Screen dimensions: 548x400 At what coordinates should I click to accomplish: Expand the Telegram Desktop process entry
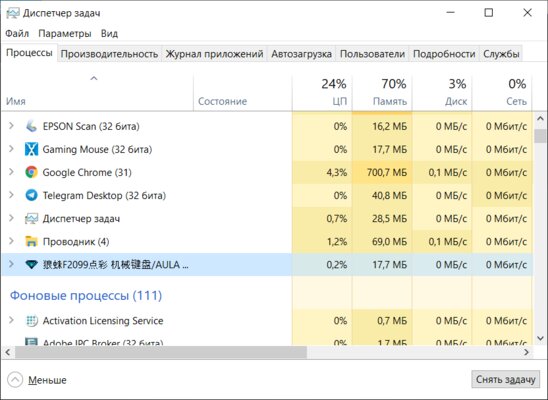[11, 195]
